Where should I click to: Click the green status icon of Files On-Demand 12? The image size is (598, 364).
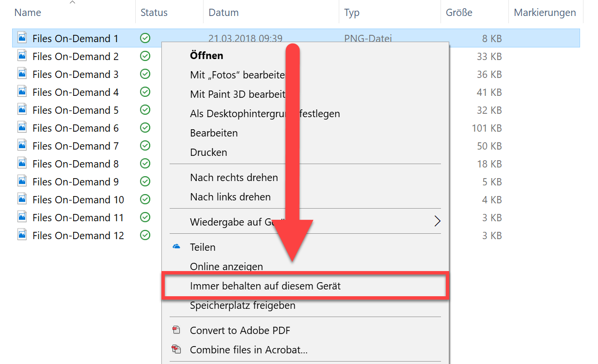[x=144, y=235]
